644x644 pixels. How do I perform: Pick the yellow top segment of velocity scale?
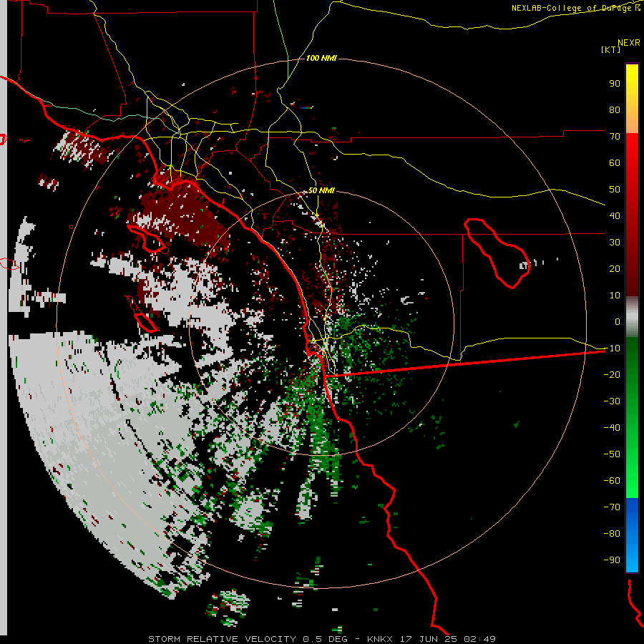[x=632, y=99]
